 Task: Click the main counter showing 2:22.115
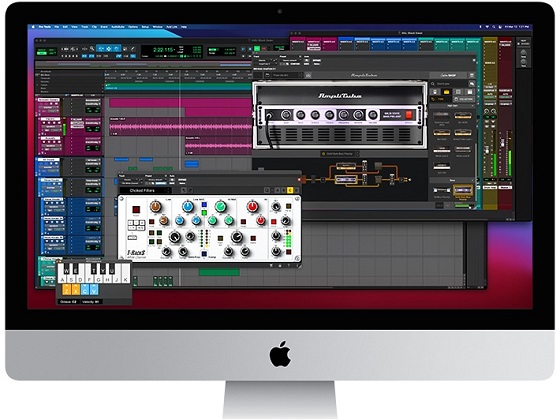pyautogui.click(x=163, y=50)
